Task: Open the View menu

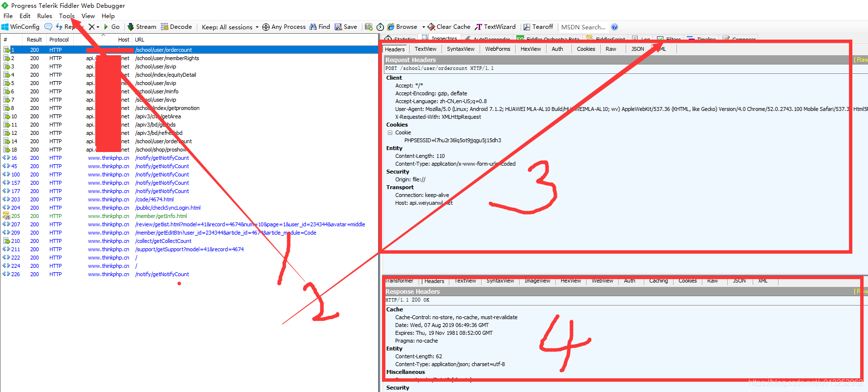Action: 88,16
